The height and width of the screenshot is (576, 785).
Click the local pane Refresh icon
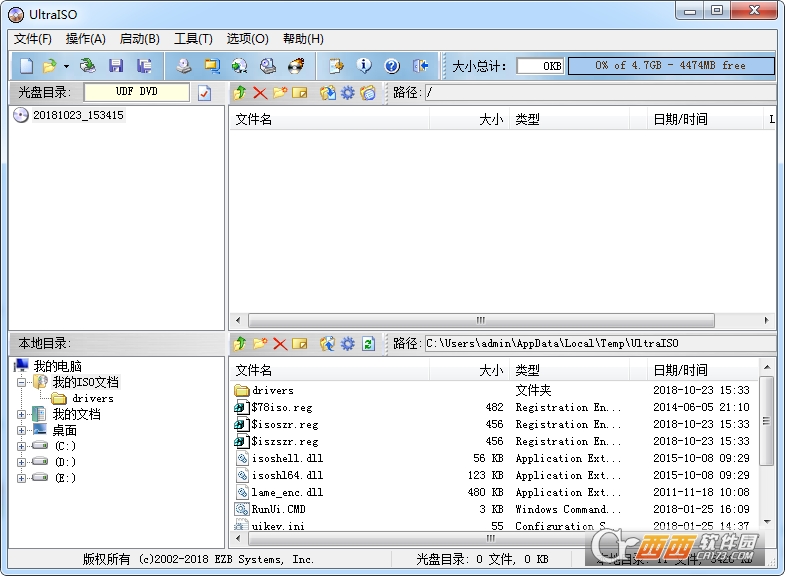368,344
